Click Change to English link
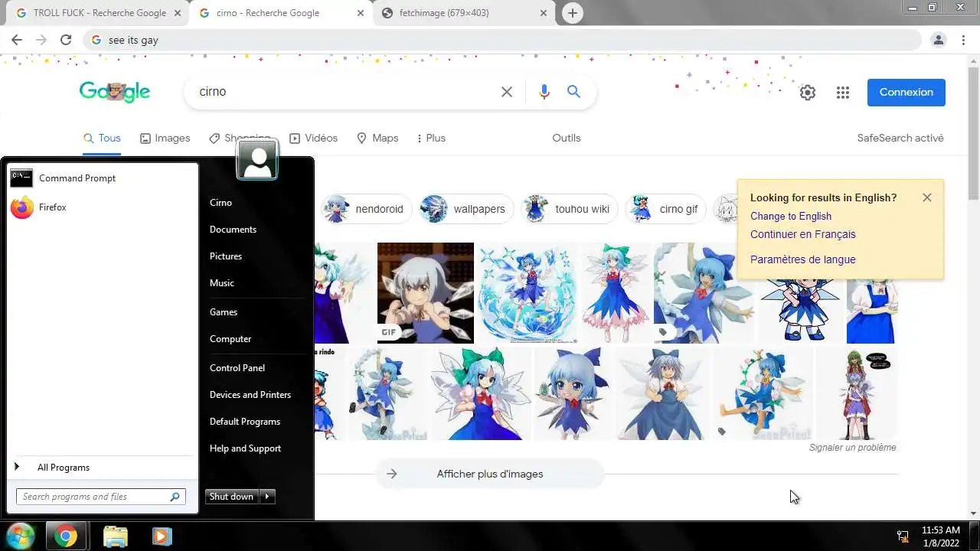 point(791,217)
